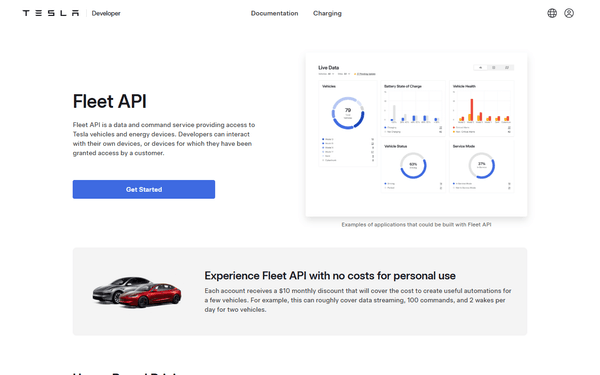This screenshot has height=375, width=600.
Task: Open the language globe icon
Action: [x=552, y=13]
